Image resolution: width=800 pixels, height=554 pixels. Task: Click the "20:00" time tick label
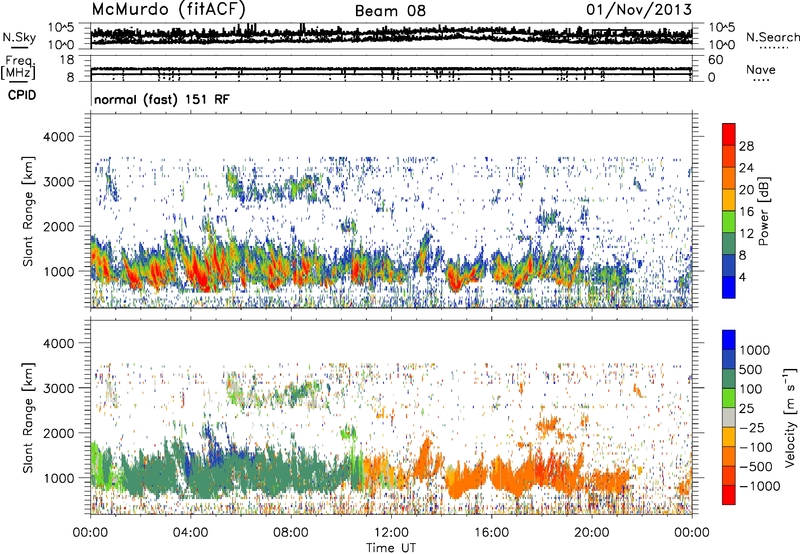[x=591, y=533]
